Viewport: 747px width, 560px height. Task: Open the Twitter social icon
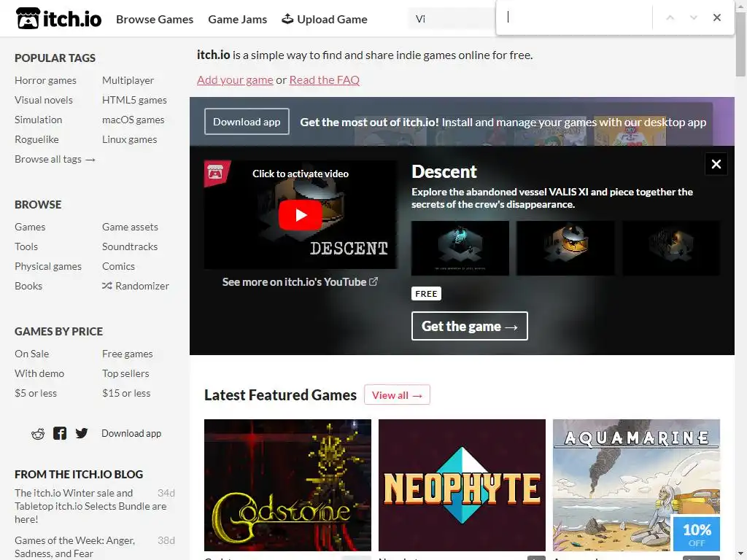click(82, 433)
